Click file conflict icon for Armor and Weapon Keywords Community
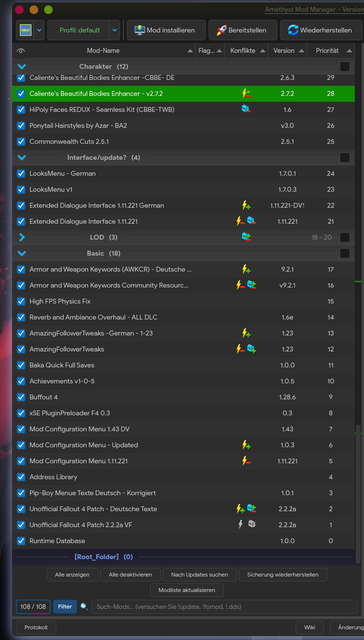The width and height of the screenshot is (364, 640). point(251,285)
